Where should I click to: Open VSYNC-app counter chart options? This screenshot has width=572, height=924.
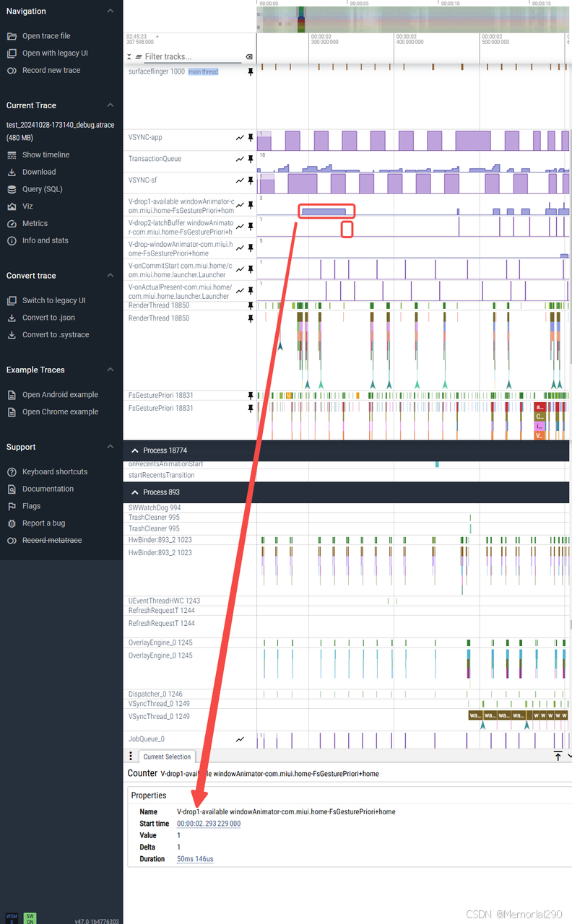(x=240, y=137)
